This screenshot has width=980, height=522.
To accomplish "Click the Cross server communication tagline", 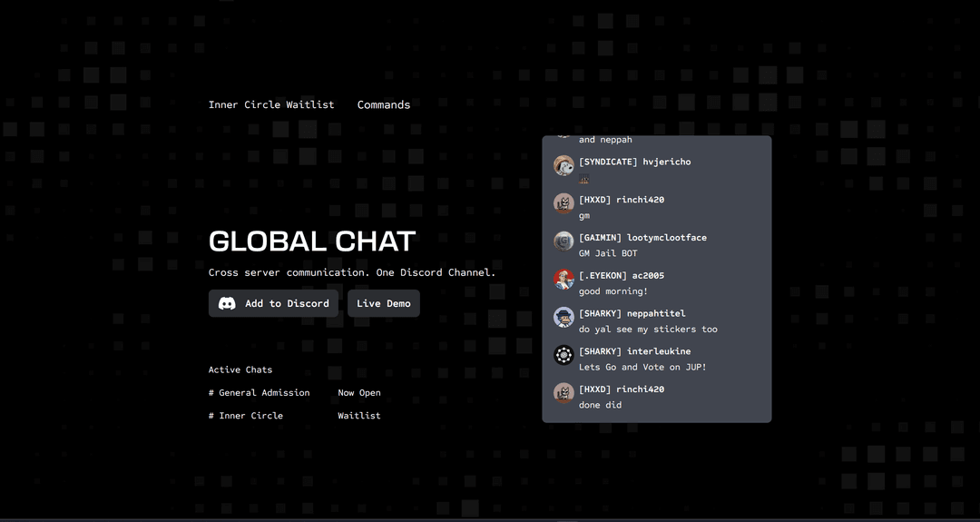I will point(352,272).
